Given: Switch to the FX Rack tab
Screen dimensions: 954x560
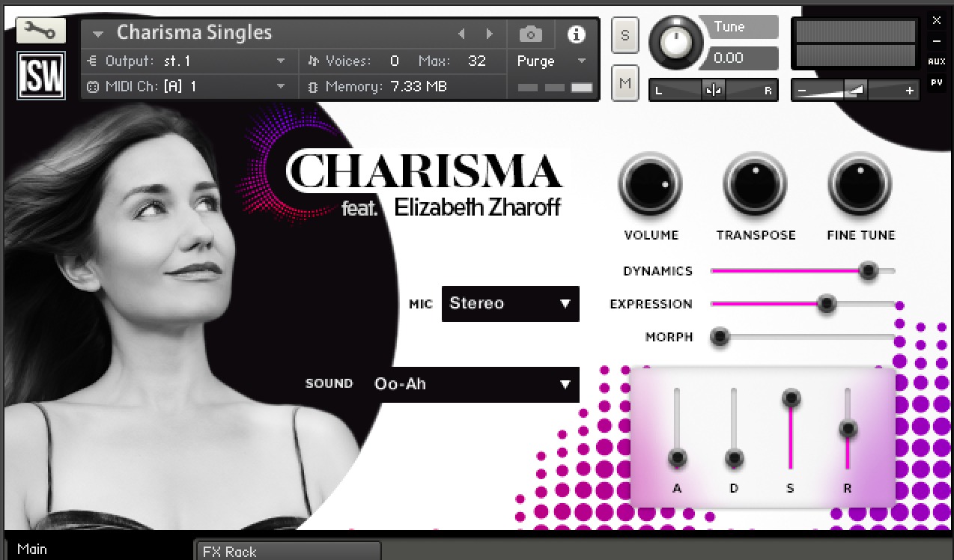Looking at the screenshot, I should tap(288, 551).
